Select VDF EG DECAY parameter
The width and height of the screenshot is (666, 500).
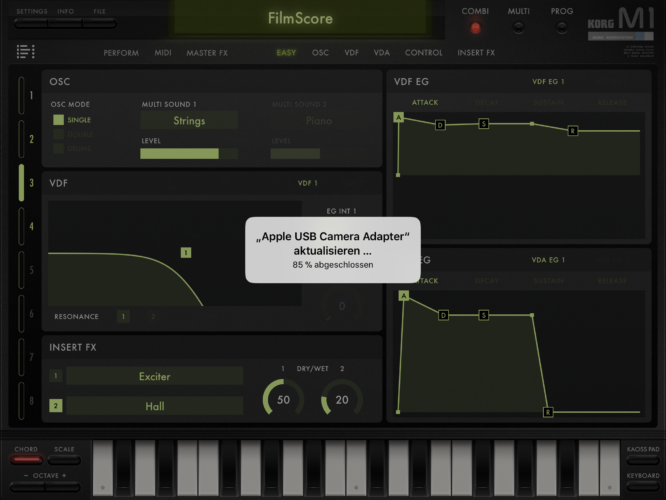click(487, 102)
